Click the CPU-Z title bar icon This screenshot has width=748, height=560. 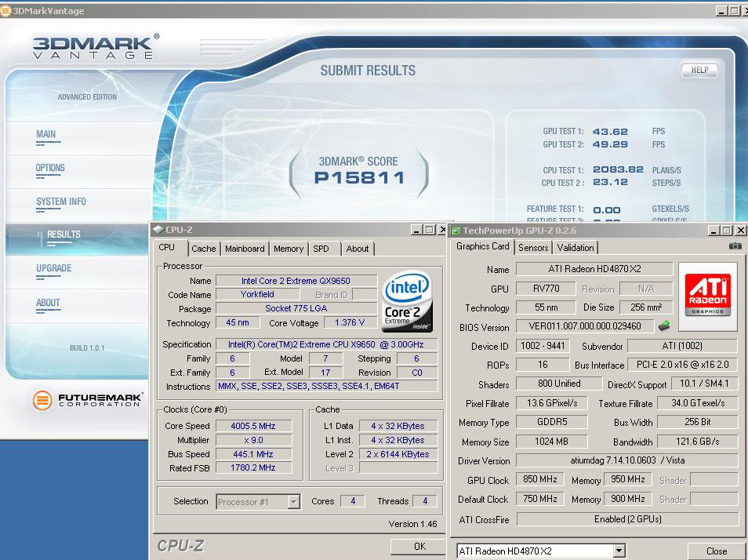(x=158, y=230)
